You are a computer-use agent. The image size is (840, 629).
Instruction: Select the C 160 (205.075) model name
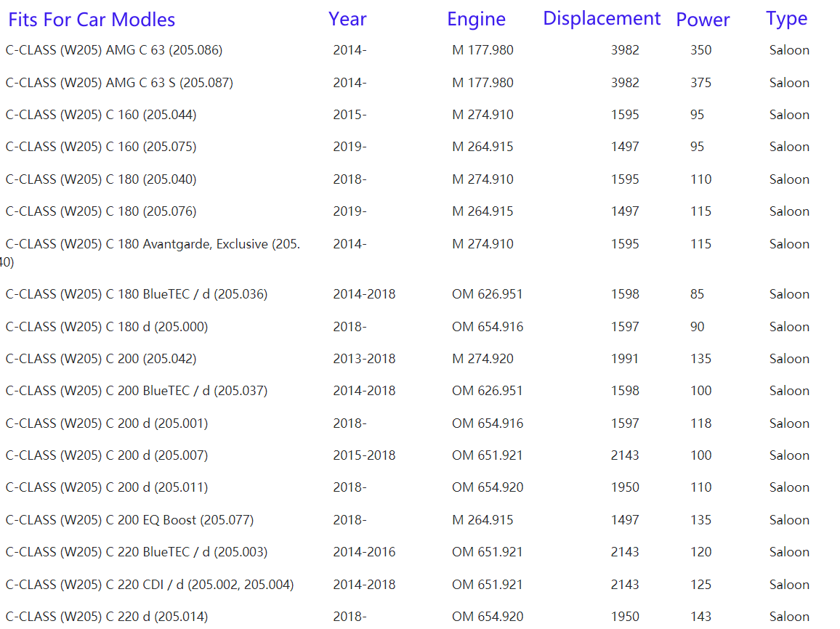(x=101, y=147)
